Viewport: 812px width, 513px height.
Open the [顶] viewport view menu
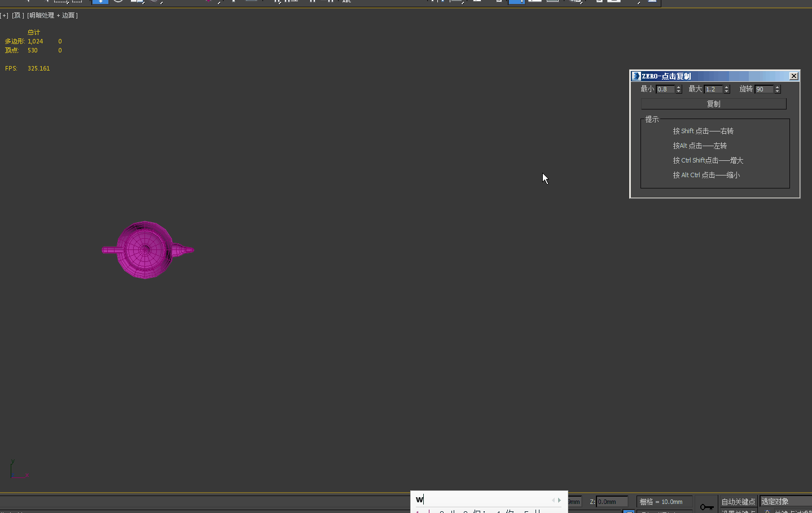[18, 15]
